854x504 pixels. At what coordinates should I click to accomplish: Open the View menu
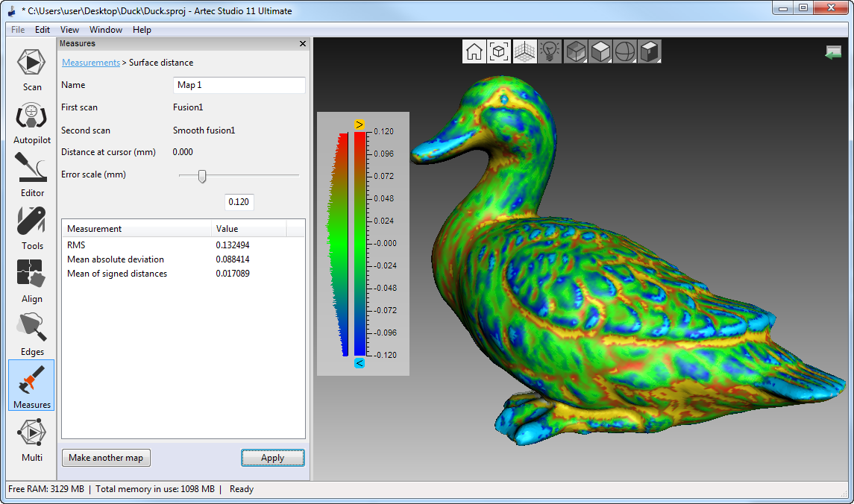tap(69, 30)
